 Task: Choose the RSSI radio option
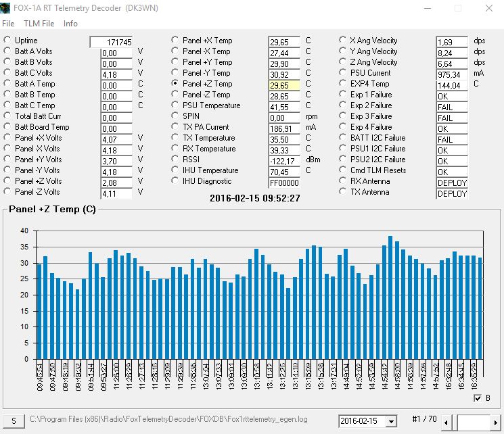[x=175, y=159]
